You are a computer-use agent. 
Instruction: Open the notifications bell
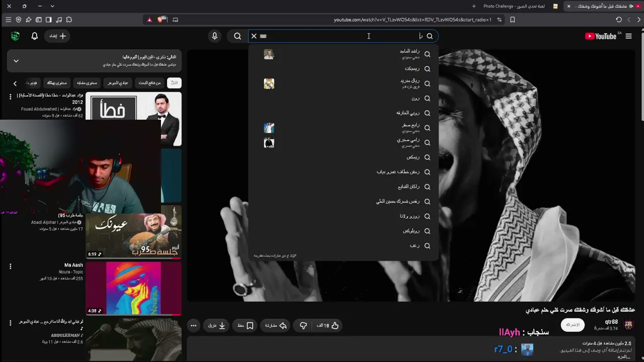click(x=34, y=36)
